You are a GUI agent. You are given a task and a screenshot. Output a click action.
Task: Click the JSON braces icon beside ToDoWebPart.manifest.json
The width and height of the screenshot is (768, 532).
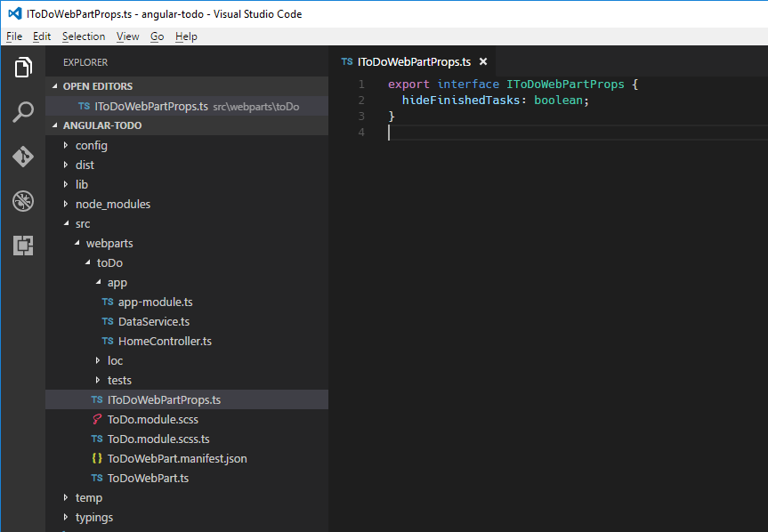point(97,458)
